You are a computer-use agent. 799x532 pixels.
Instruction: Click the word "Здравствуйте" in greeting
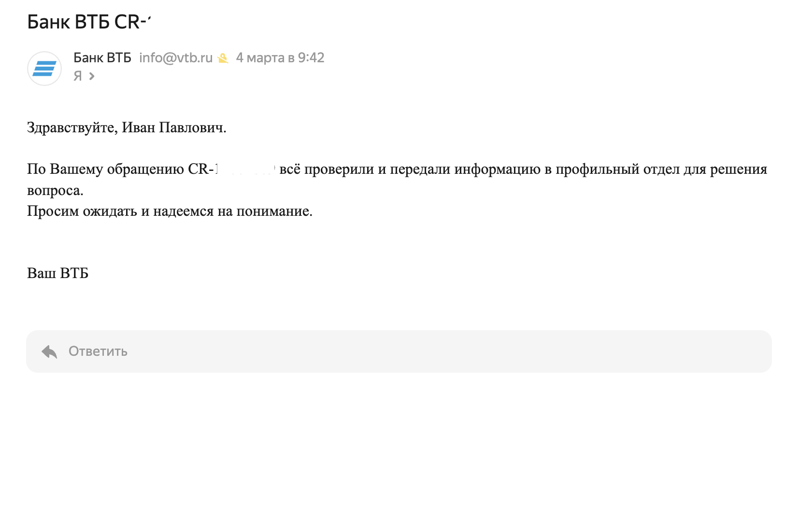71,128
